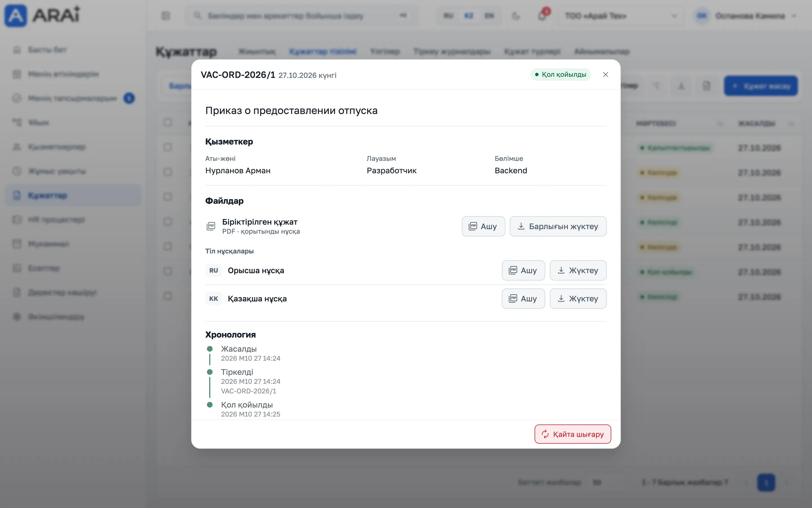The image size is (812, 508).
Task: Toggle dark mode with the moon icon
Action: tap(516, 16)
